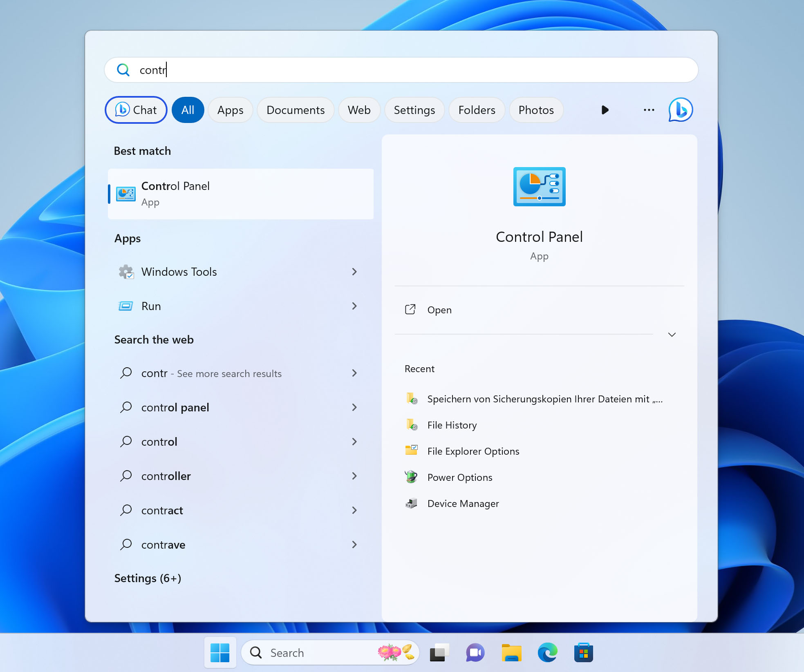
Task: Click the Control Panel best match icon
Action: click(x=126, y=194)
